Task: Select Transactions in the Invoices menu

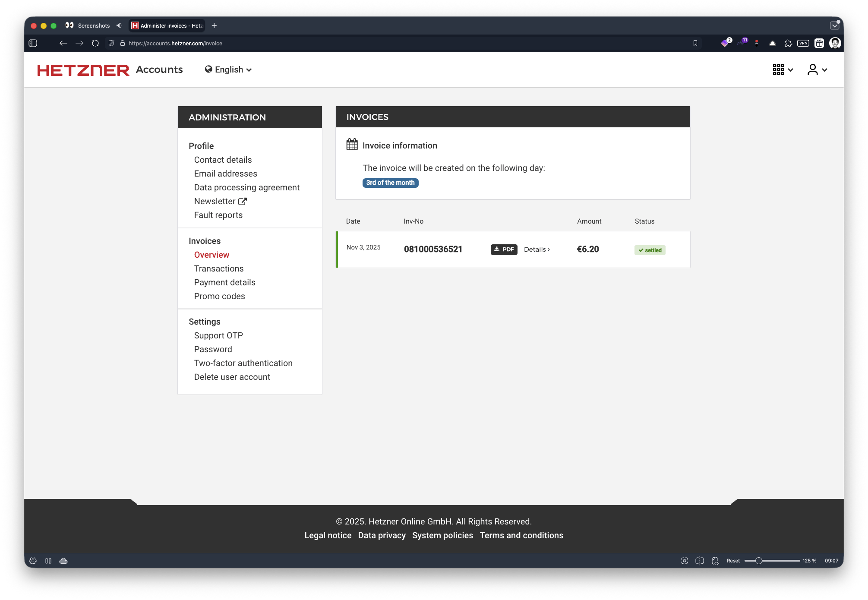Action: click(x=219, y=268)
